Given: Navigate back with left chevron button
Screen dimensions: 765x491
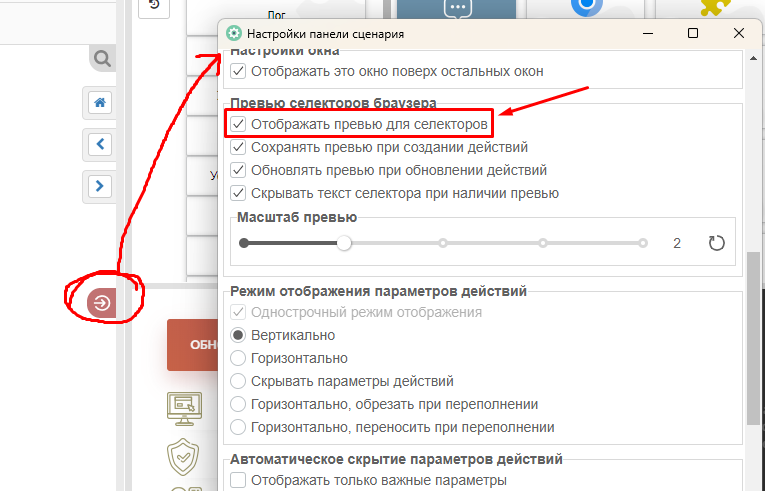Looking at the screenshot, I should [100, 144].
